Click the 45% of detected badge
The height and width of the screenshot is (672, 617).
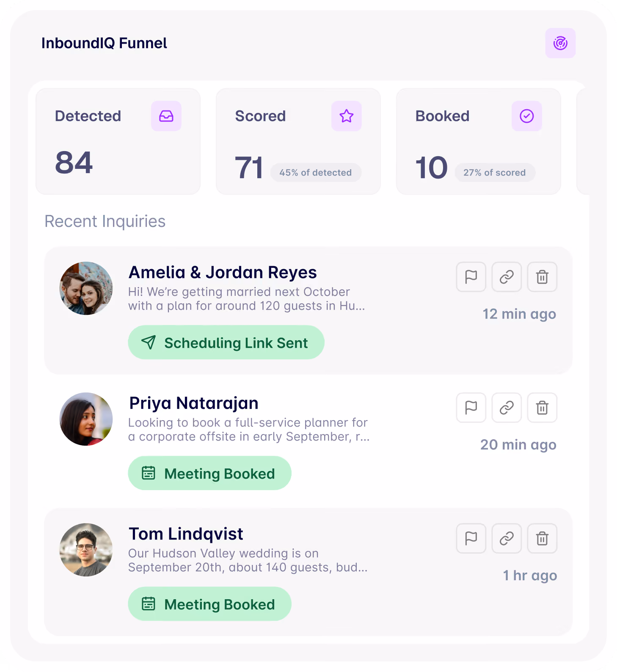click(x=316, y=173)
